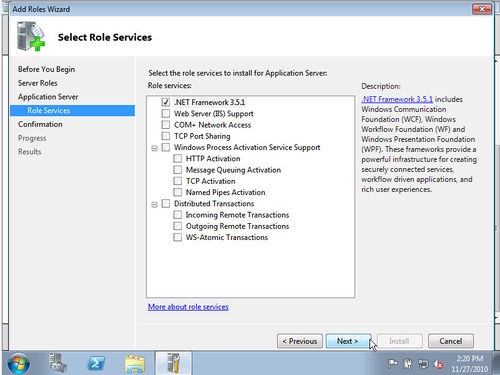The height and width of the screenshot is (375, 500).
Task: Click the Select Role Services wizard icon
Action: pos(31,36)
